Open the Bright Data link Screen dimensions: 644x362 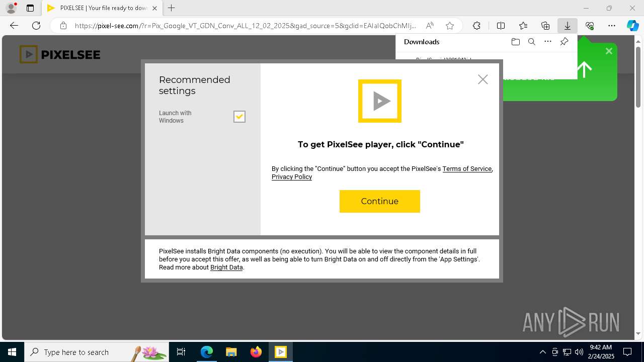click(226, 267)
